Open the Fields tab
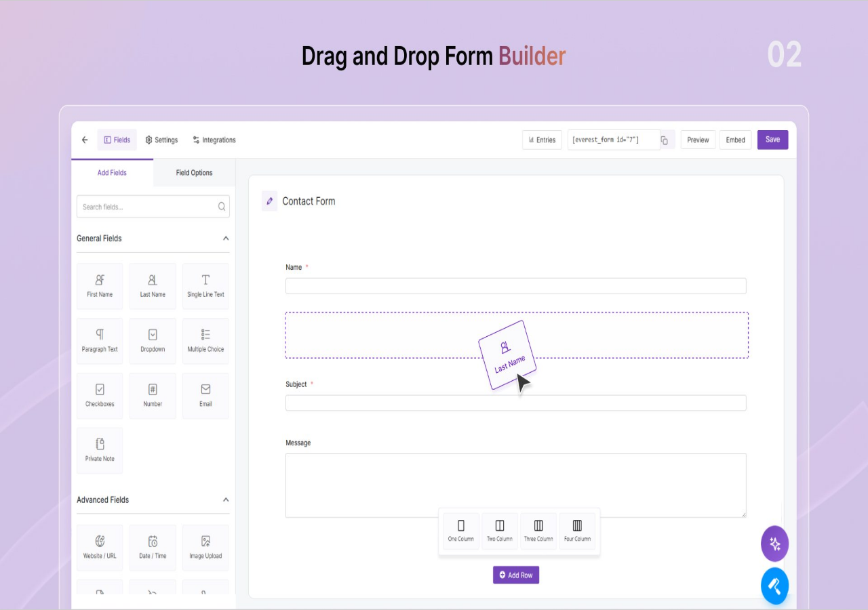 tap(117, 140)
